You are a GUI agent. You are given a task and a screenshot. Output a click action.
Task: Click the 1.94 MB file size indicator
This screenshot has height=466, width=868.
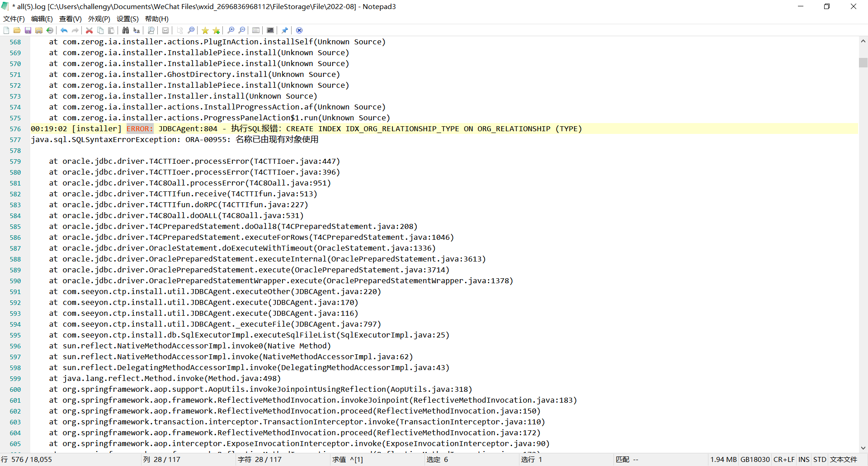(723, 460)
